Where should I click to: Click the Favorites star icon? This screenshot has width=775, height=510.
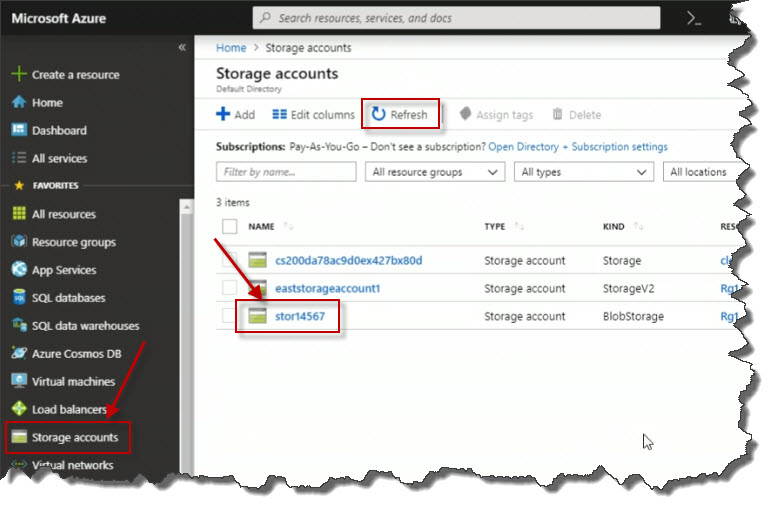click(19, 185)
